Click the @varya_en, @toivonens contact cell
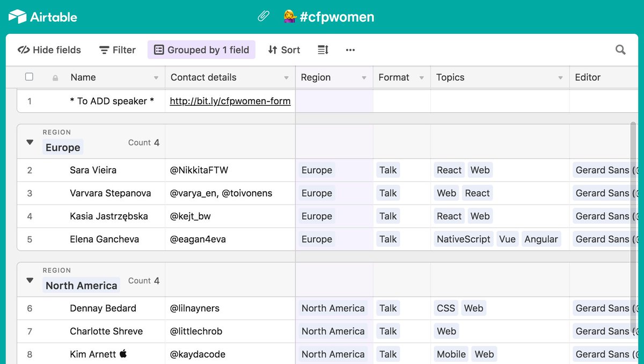This screenshot has height=364, width=644. tap(230, 193)
